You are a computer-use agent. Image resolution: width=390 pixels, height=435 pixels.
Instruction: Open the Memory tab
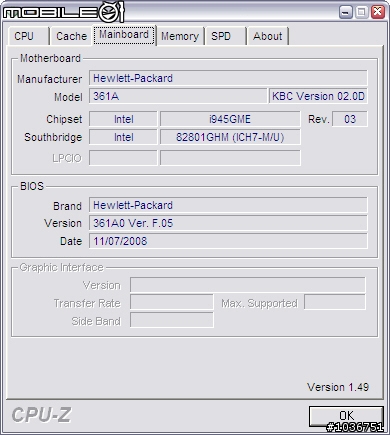[x=180, y=36]
